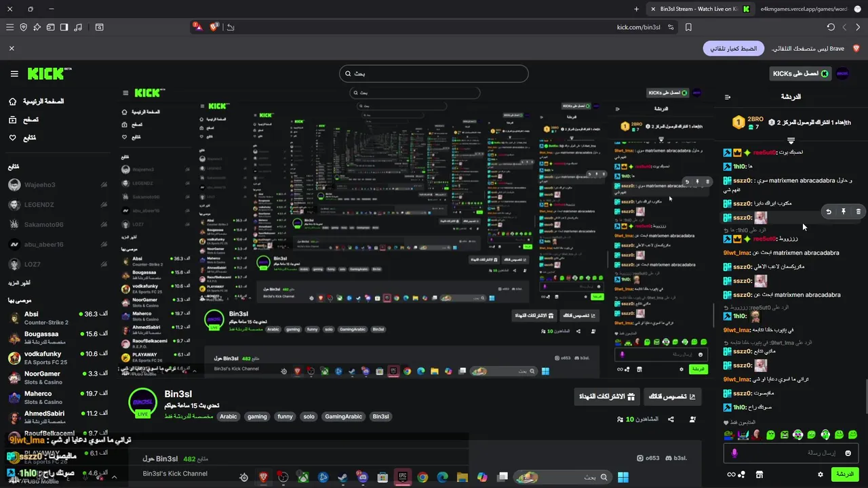This screenshot has height=488, width=868.
Task: Expand the gift leaderboard chevron under 2BRO
Action: [791, 140]
